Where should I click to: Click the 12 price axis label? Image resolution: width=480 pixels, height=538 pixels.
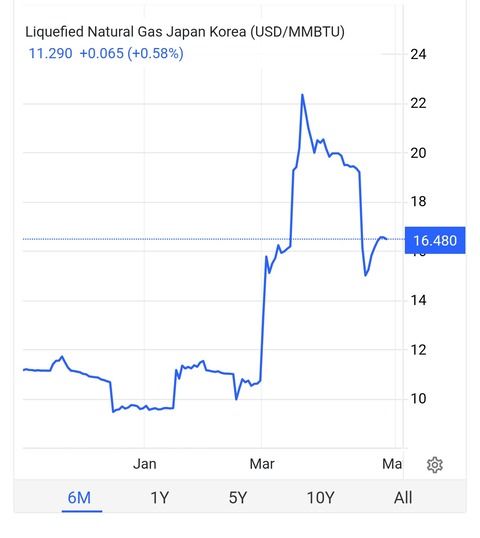point(418,350)
